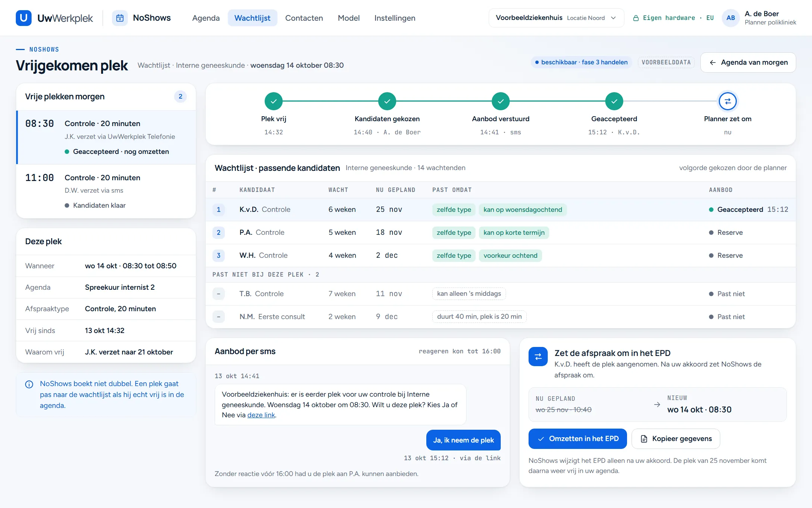812x508 pixels.
Task: Click the Plek vrij checkmark step
Action: (x=274, y=101)
